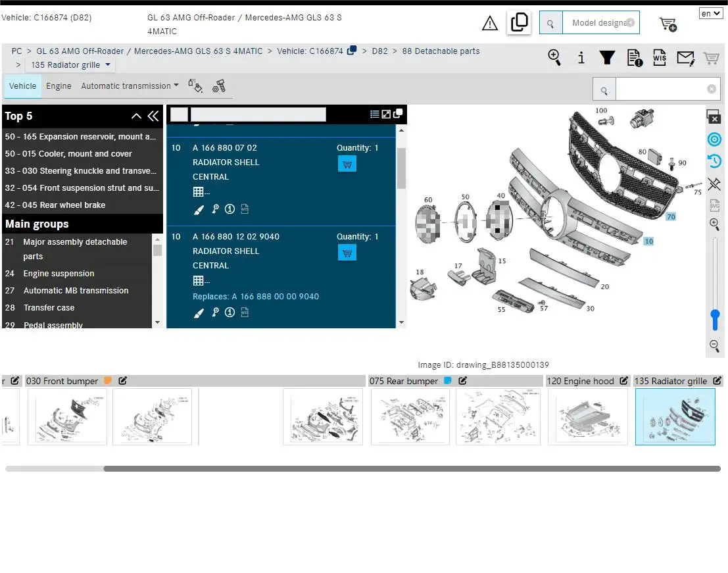This screenshot has width=728, height=573.
Task: Click the 88 Detachable parts breadcrumb
Action: pos(441,51)
